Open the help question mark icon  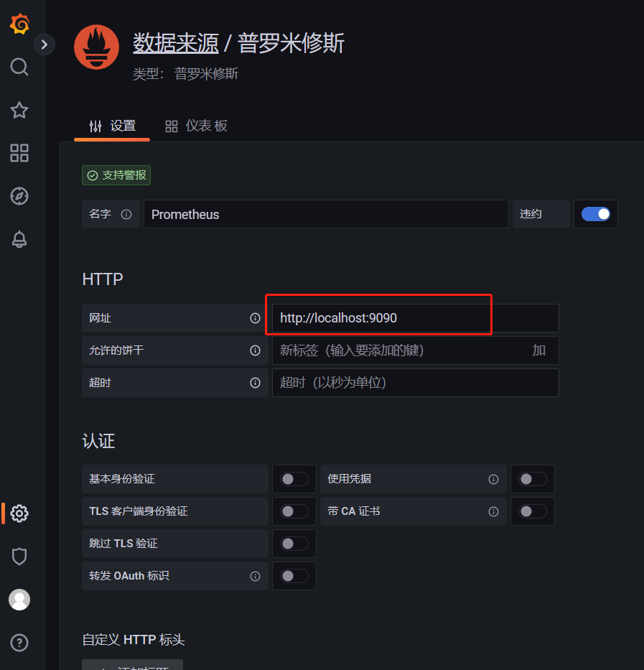coord(19,643)
